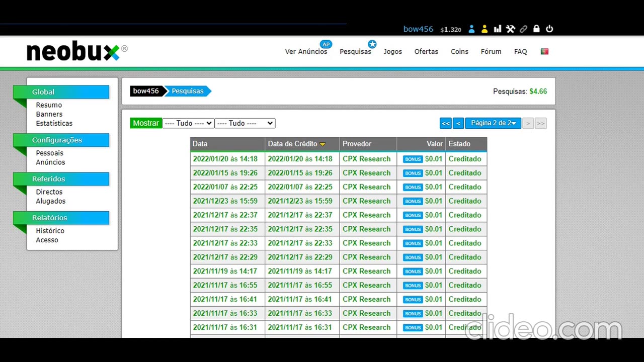
Task: Open Directos referrals in sidebar
Action: 49,192
